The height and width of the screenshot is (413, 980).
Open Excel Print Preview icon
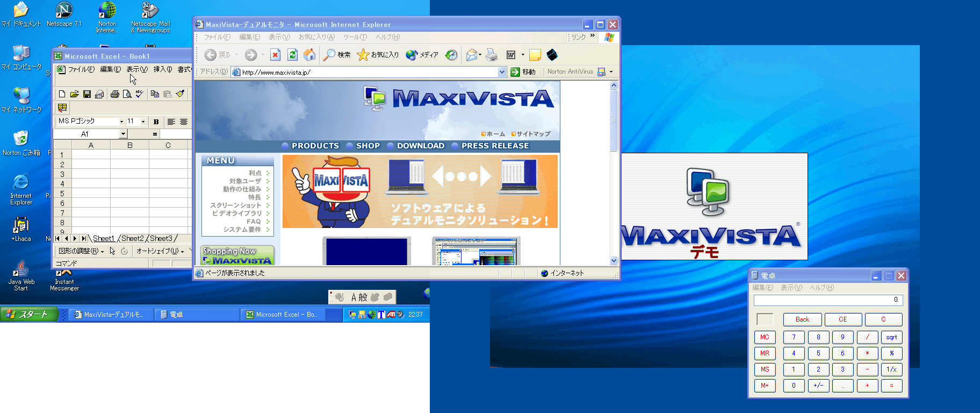127,94
